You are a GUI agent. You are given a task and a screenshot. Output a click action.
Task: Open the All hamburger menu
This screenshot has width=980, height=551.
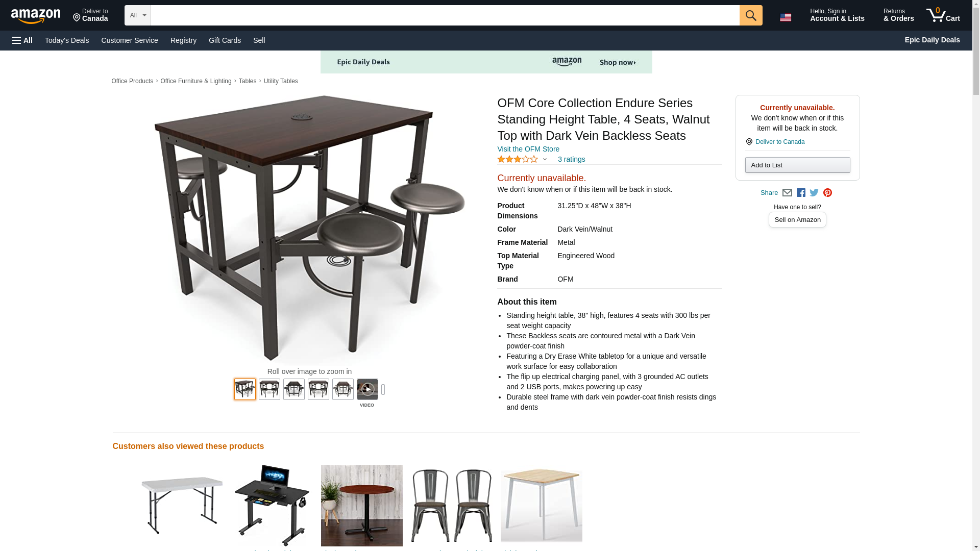tap(22, 40)
